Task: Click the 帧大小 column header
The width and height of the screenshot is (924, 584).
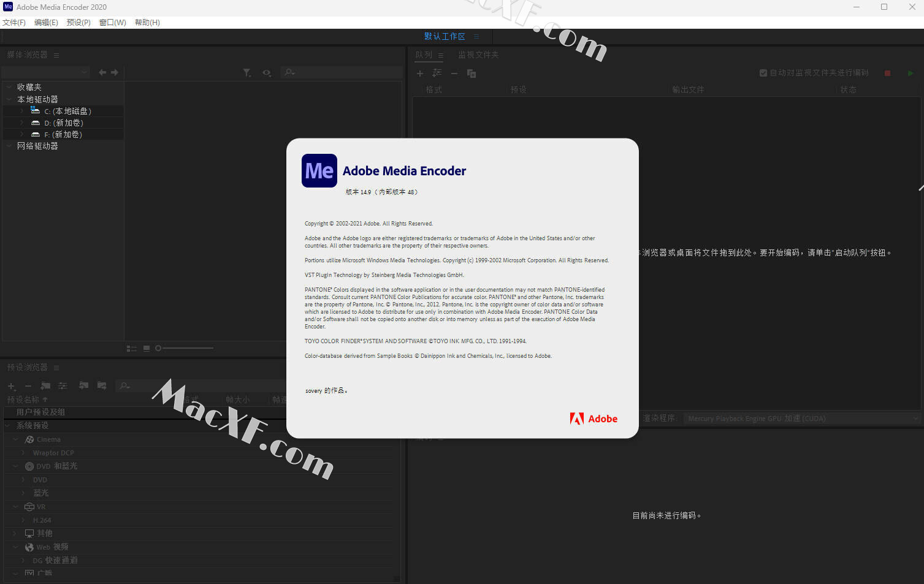Action: [x=238, y=400]
